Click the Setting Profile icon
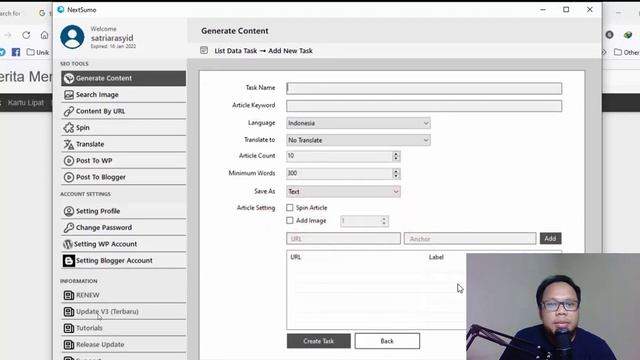This screenshot has height=360, width=640. click(x=69, y=211)
